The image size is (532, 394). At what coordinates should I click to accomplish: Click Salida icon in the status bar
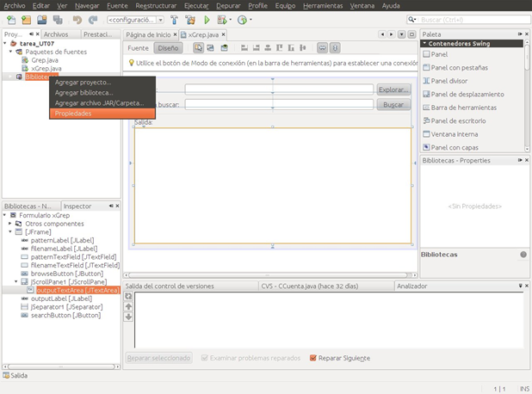click(x=6, y=375)
